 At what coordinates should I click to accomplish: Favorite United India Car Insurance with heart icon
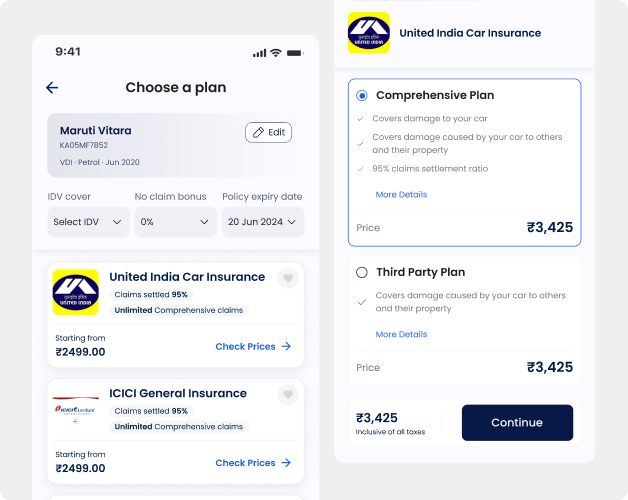(x=288, y=278)
